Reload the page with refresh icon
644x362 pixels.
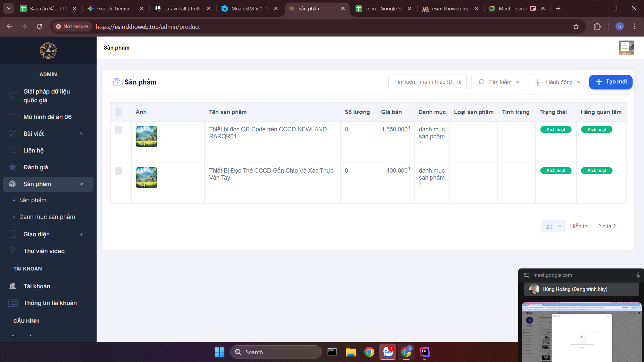point(39,26)
